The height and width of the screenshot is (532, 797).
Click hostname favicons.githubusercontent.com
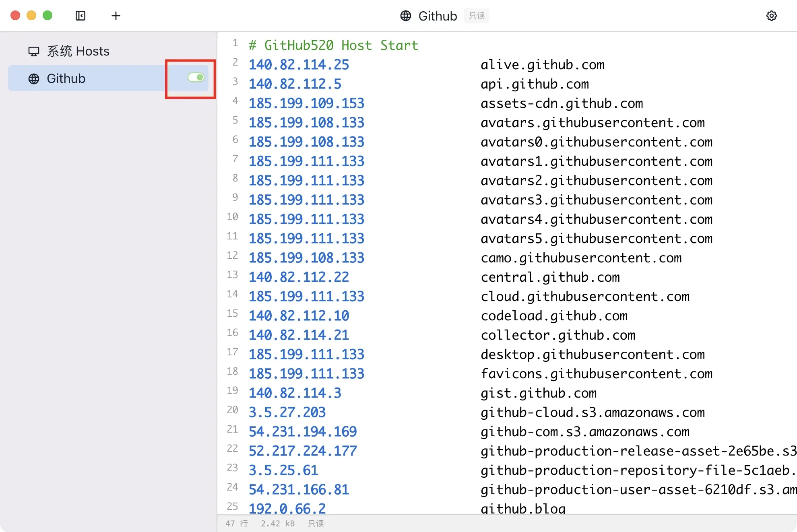click(597, 373)
